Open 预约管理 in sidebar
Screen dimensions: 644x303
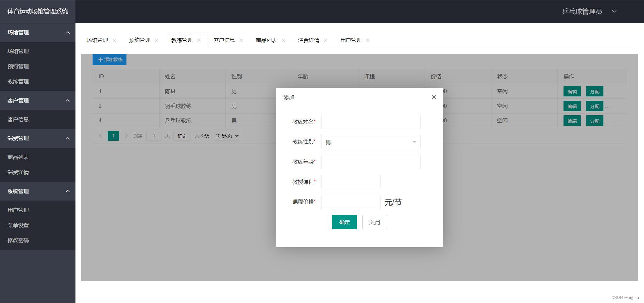[38, 66]
